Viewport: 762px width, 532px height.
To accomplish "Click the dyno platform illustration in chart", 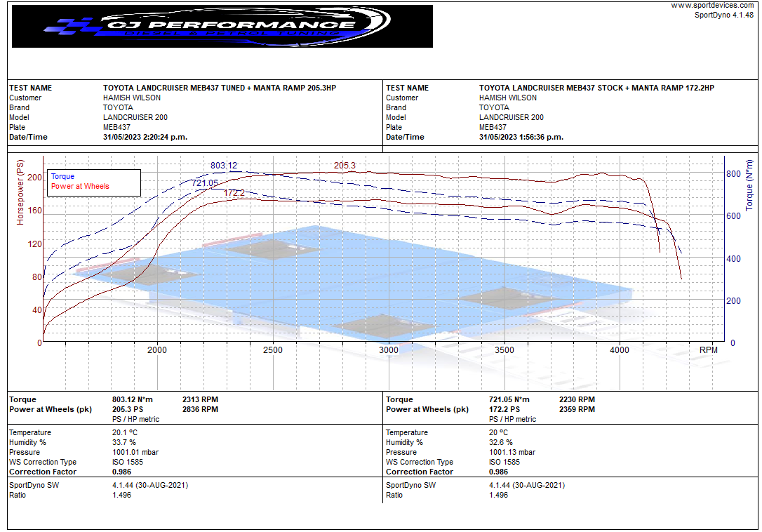I will [x=351, y=281].
